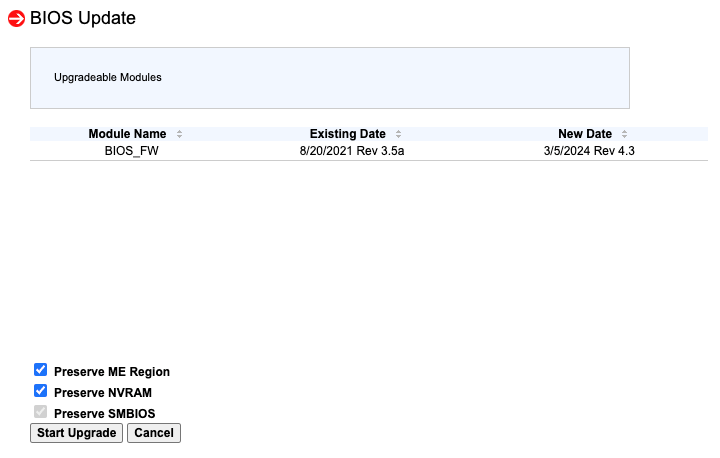Screen dimensions: 720x458
Task: Select the Module Name column header text
Action: click(127, 134)
